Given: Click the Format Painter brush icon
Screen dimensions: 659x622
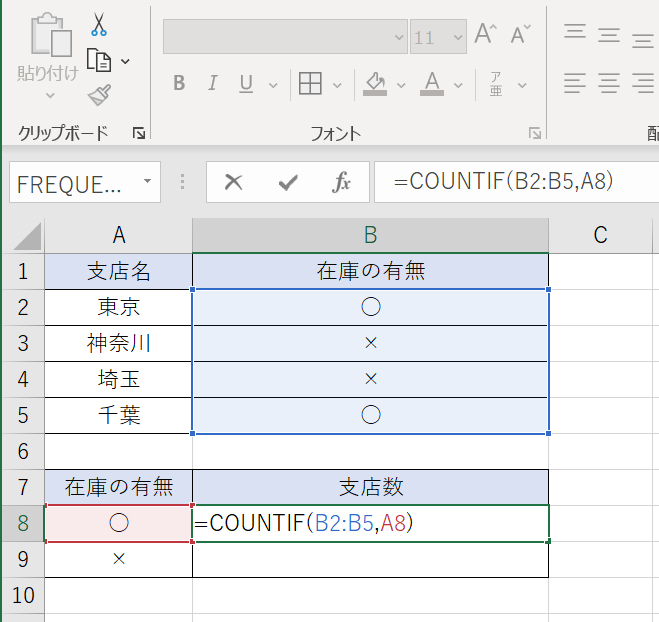Looking at the screenshot, I should tap(98, 95).
